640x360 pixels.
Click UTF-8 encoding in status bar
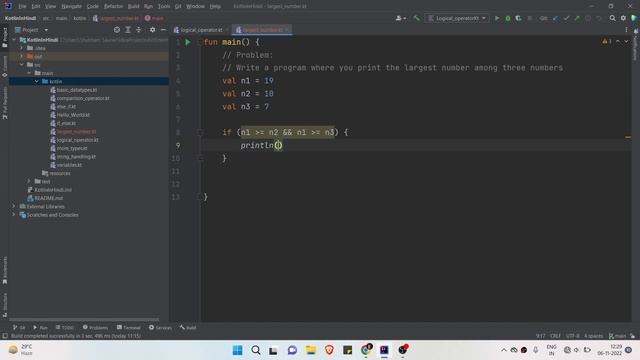pyautogui.click(x=572, y=336)
